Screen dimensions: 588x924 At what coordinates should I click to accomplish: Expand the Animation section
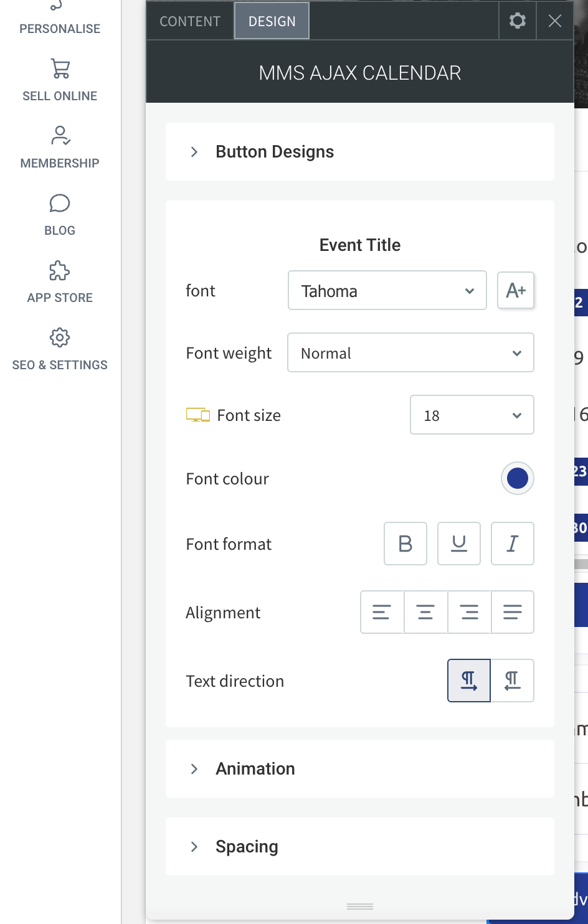pos(255,768)
